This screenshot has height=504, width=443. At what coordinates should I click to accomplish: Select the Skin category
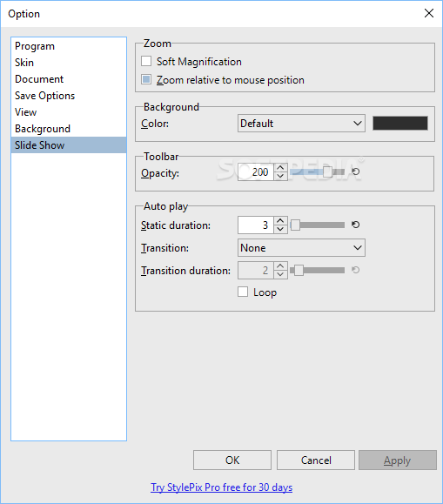pyautogui.click(x=69, y=63)
